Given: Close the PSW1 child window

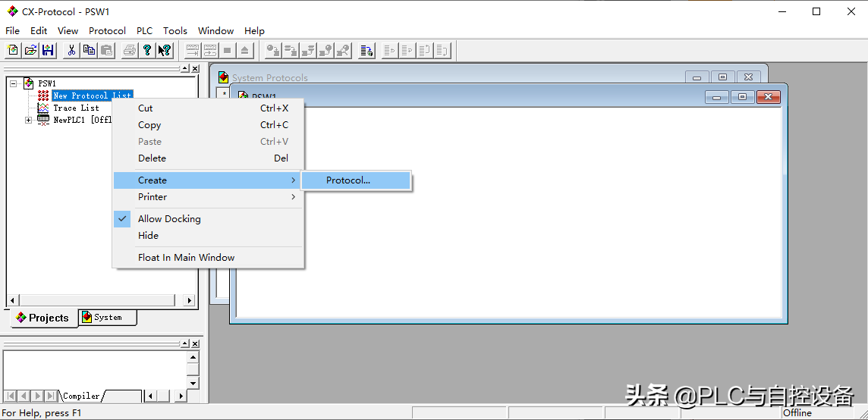Looking at the screenshot, I should [769, 97].
